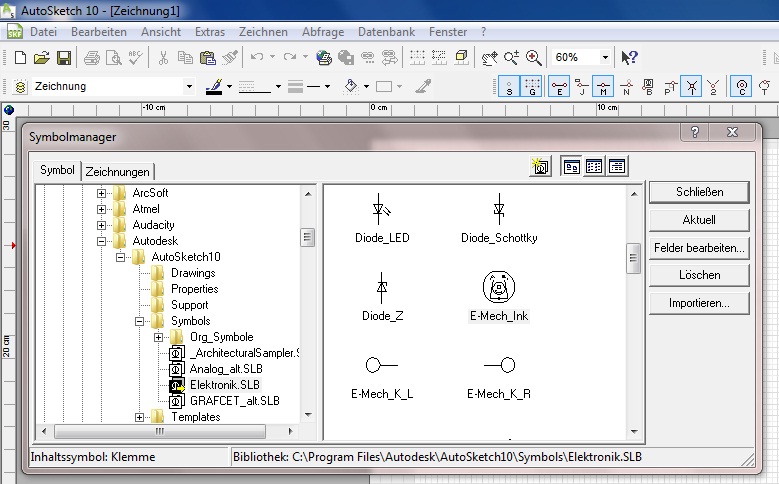Save the drawing with floppy icon
Viewport: 779px width, 484px height.
[x=64, y=58]
